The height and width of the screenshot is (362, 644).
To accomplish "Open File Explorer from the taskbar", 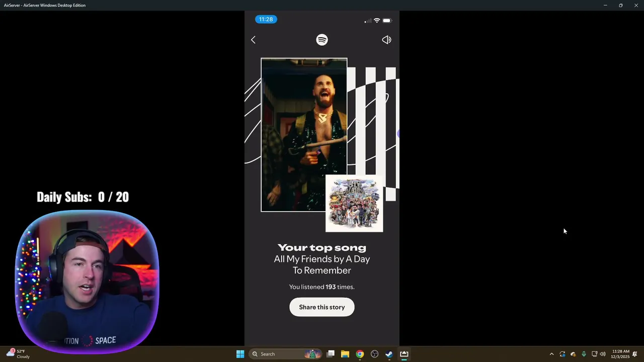I will tap(345, 354).
